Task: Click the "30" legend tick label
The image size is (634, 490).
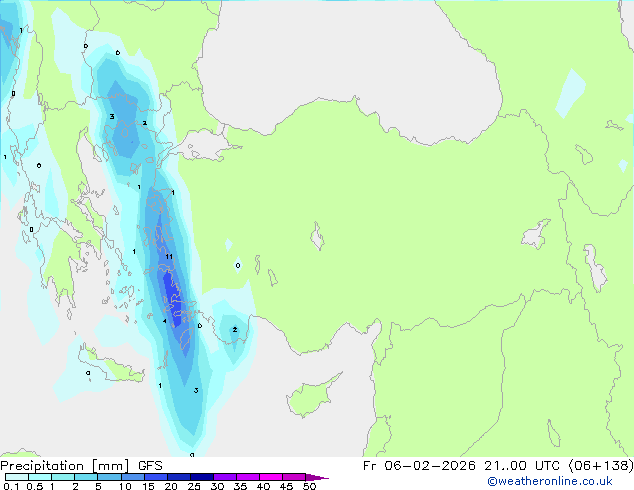Action: coord(217,486)
